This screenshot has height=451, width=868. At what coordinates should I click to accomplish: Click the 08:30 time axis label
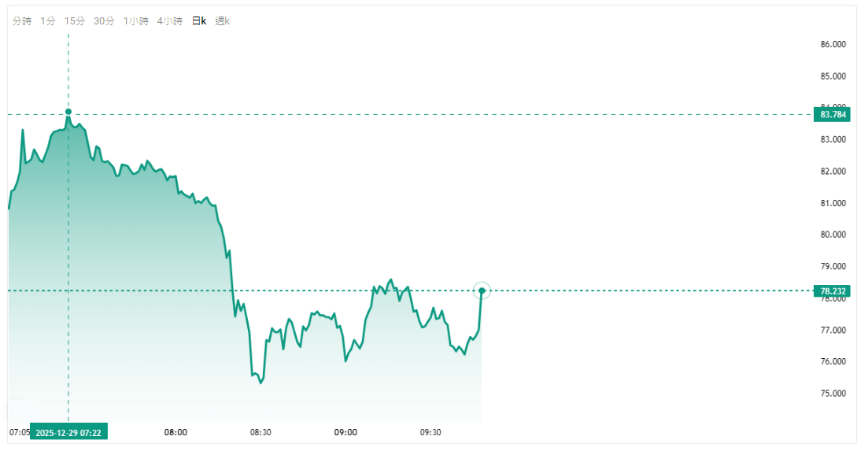(x=260, y=432)
